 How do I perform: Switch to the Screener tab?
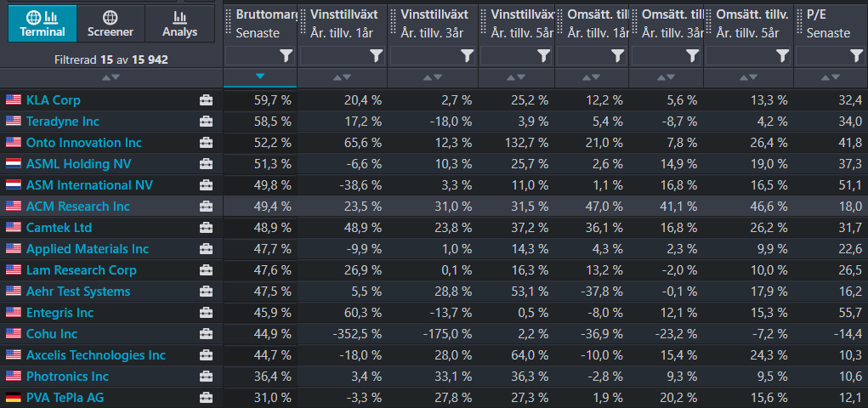pos(111,24)
